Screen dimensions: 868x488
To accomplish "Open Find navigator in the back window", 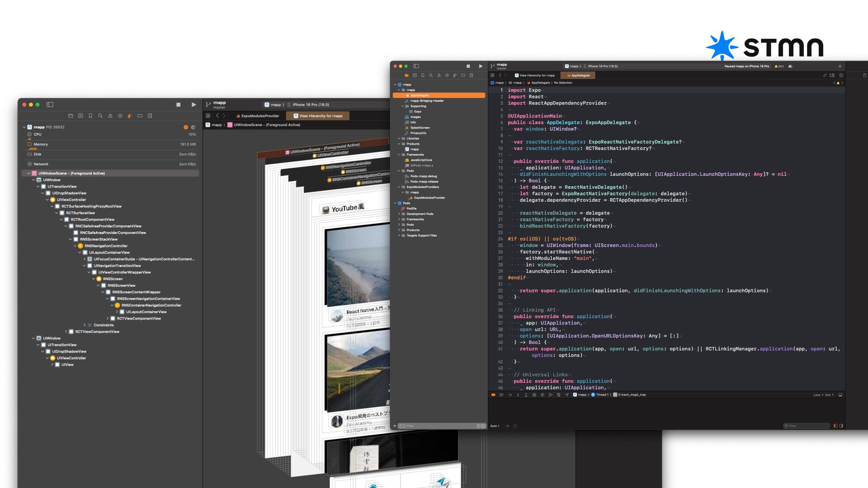I will click(x=100, y=116).
